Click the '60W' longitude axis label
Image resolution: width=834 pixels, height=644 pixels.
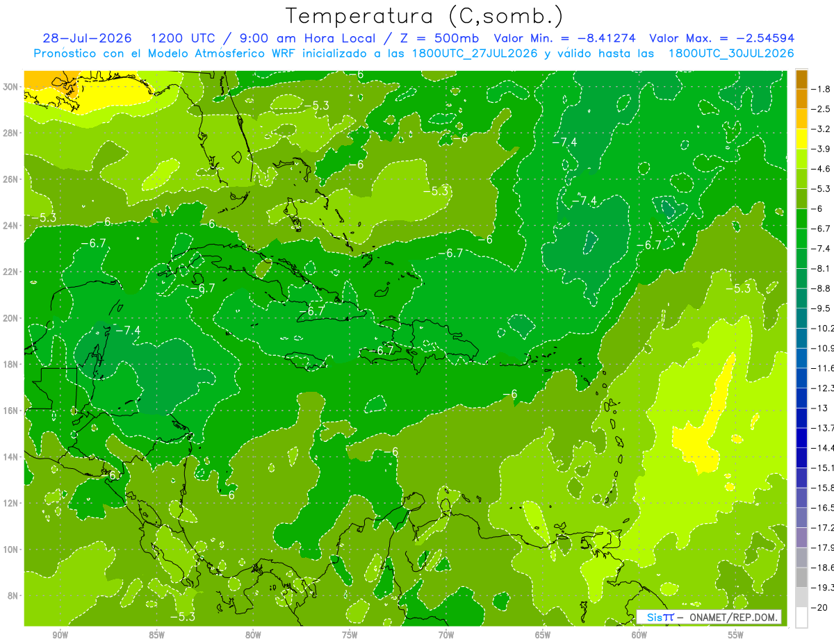coord(639,635)
